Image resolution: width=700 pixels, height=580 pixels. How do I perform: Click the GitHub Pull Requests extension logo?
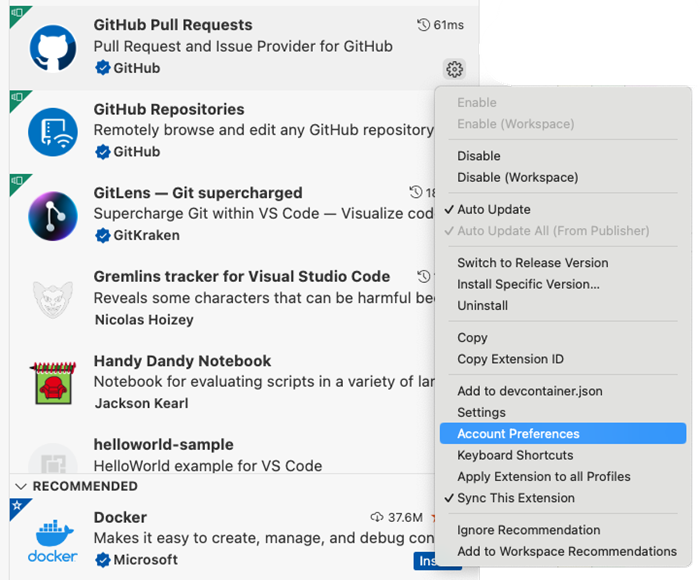click(53, 47)
